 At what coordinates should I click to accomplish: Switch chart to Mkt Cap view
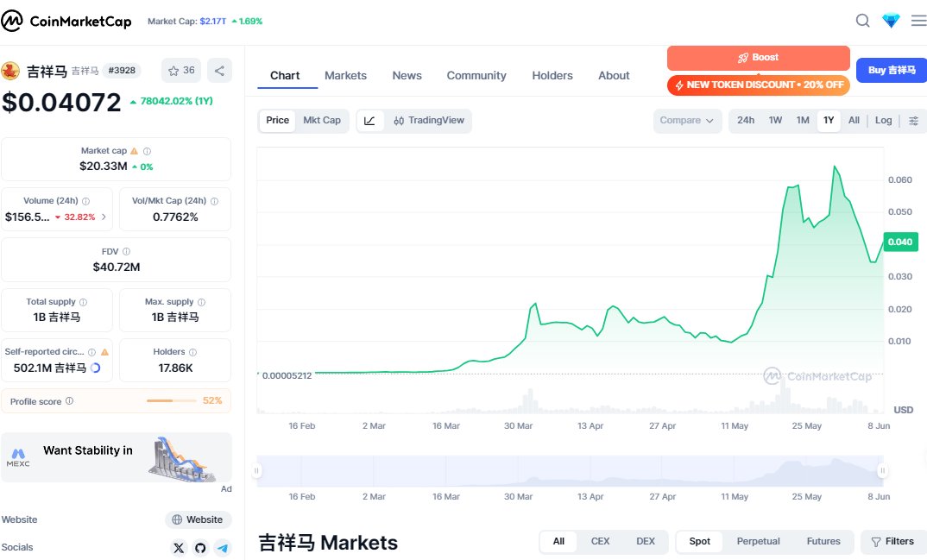pos(322,121)
